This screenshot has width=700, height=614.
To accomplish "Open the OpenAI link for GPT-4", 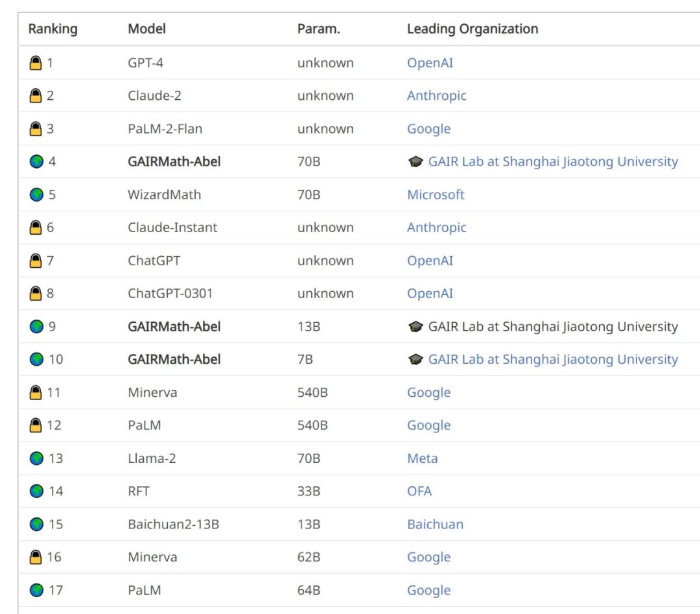I will [430, 63].
